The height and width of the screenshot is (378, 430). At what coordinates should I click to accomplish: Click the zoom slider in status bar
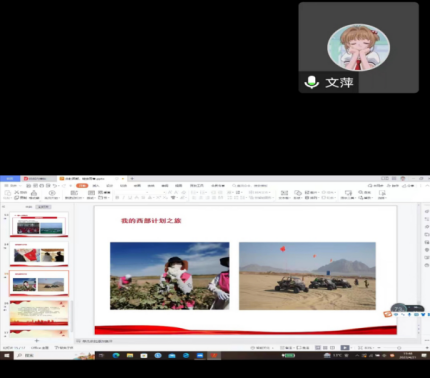(x=399, y=348)
